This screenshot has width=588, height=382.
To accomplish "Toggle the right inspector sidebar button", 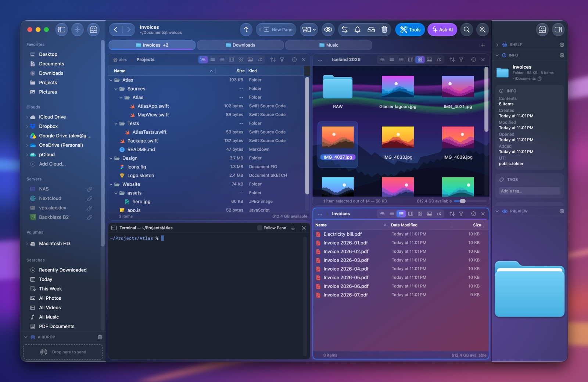I will (558, 30).
